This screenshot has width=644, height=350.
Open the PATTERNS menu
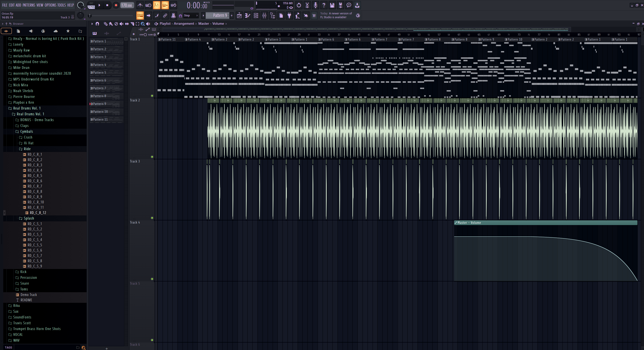(29, 5)
